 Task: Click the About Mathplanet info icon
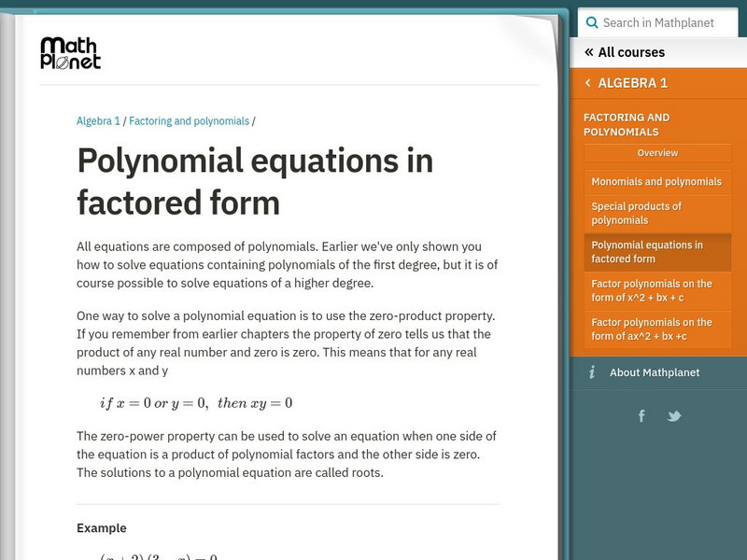pyautogui.click(x=592, y=371)
